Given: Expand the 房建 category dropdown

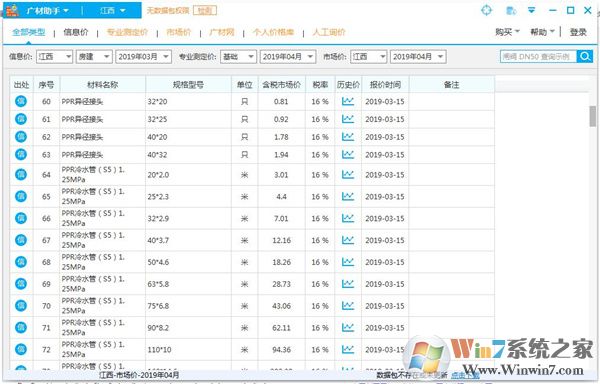Looking at the screenshot, I should pyautogui.click(x=94, y=57).
